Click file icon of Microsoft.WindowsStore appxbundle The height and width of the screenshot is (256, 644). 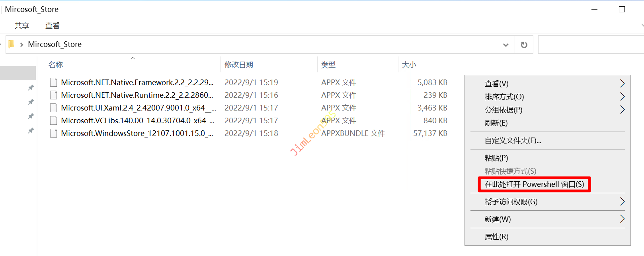point(53,133)
